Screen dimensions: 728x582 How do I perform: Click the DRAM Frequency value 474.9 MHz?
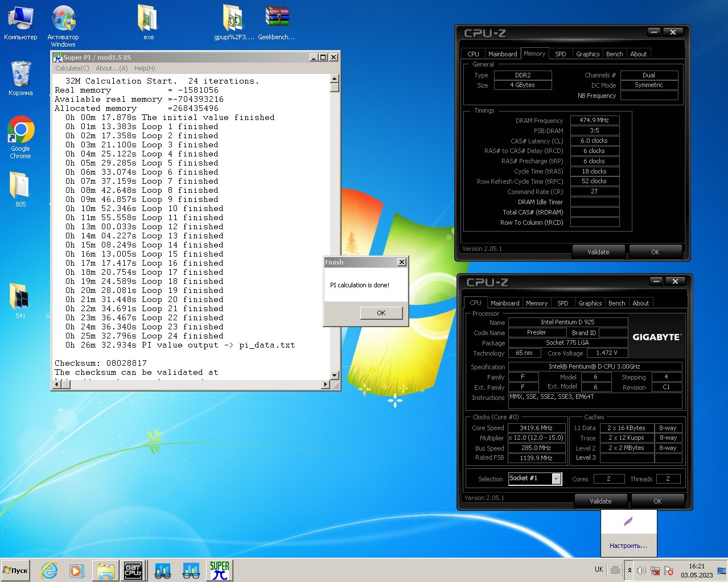(594, 121)
